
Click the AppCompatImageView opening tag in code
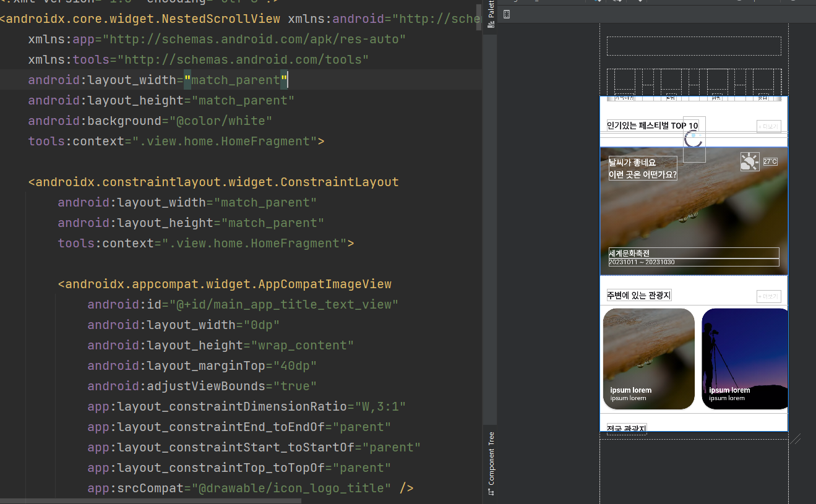point(225,284)
